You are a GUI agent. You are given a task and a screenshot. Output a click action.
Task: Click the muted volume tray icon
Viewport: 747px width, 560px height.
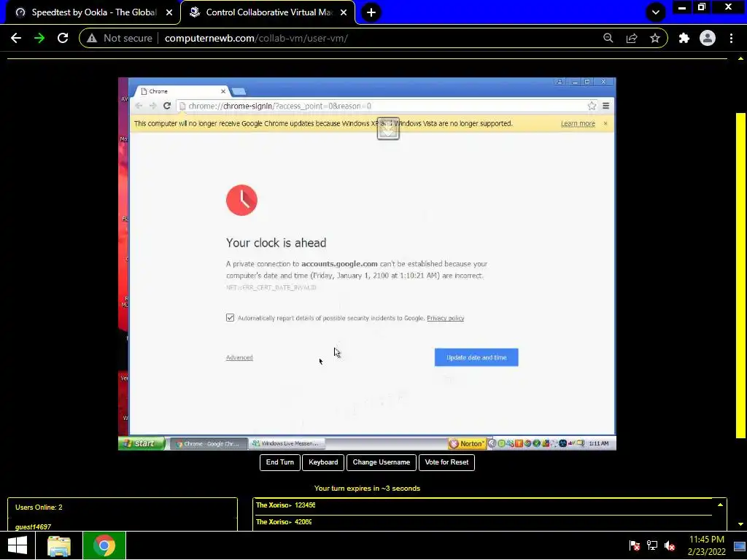coord(670,545)
